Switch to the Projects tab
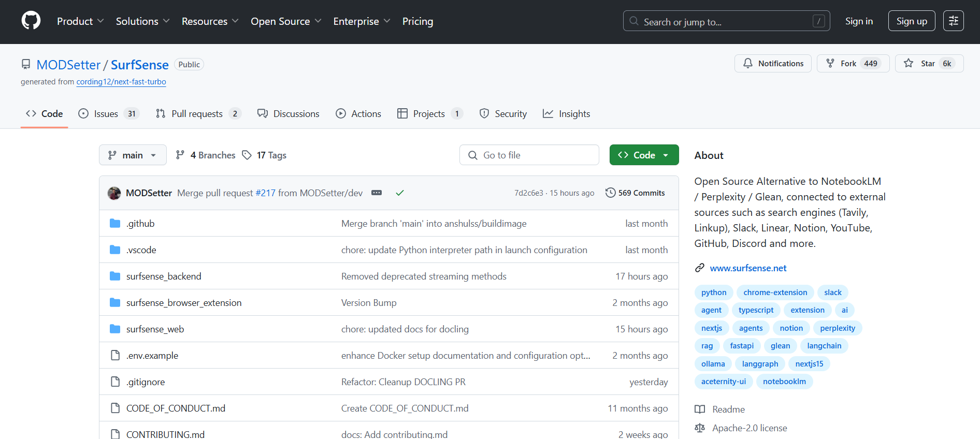 click(x=430, y=114)
